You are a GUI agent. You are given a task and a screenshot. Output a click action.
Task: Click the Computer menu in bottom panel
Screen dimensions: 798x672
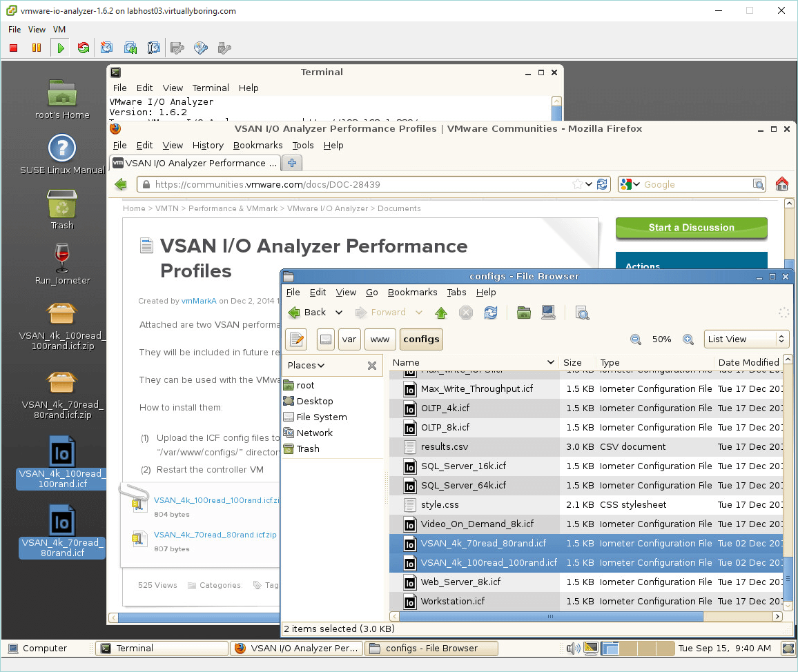tap(38, 648)
